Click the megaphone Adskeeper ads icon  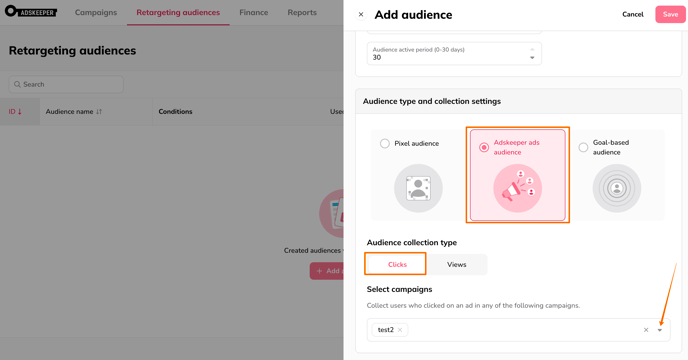coord(518,188)
